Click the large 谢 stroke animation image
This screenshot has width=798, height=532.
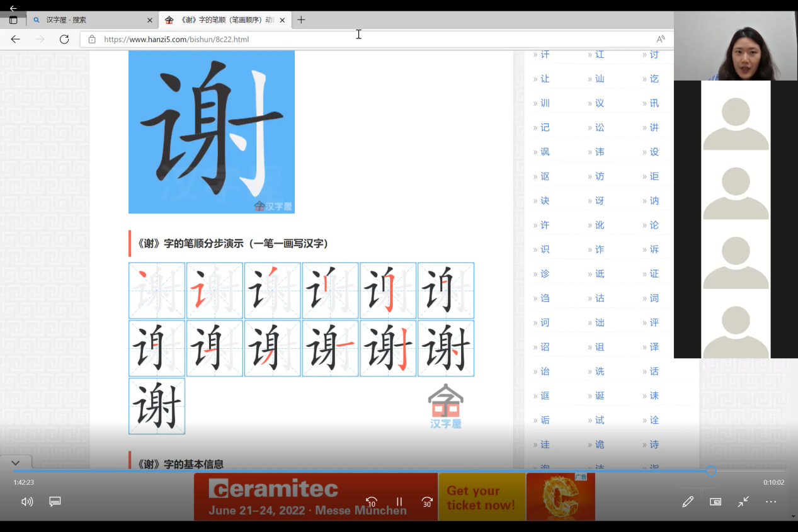pyautogui.click(x=212, y=132)
